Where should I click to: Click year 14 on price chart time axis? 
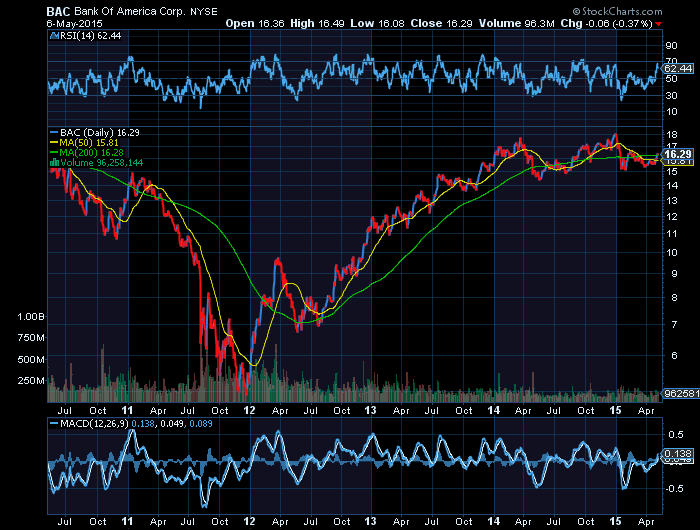coord(493,410)
